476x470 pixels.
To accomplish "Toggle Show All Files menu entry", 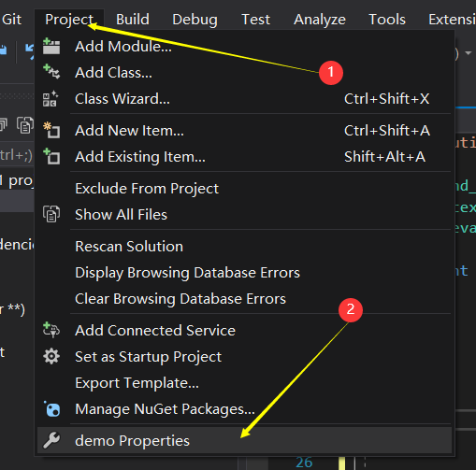I will click(x=244, y=214).
